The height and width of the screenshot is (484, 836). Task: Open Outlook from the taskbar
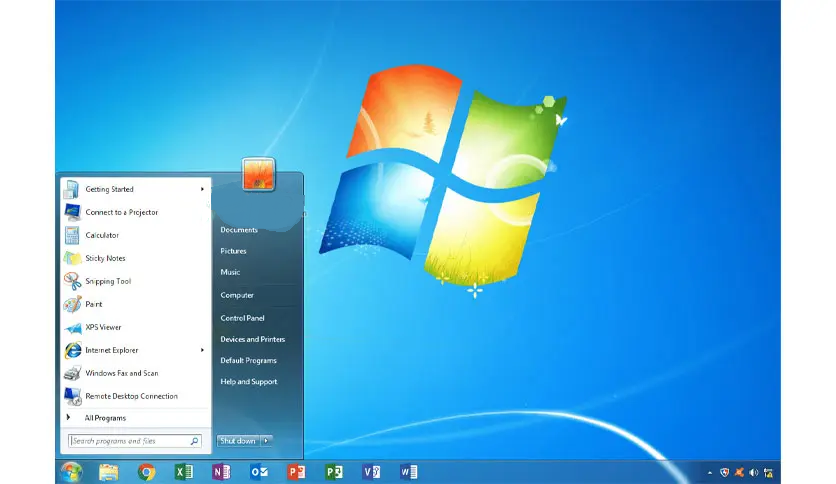pos(259,471)
